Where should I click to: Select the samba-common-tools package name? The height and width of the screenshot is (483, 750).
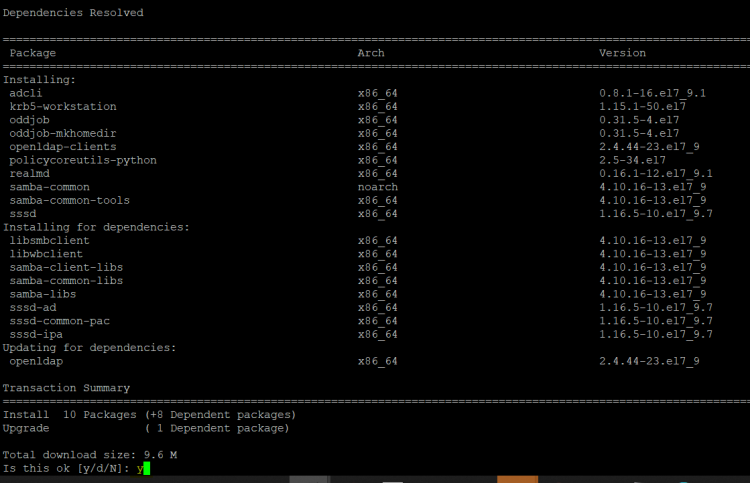(x=69, y=200)
